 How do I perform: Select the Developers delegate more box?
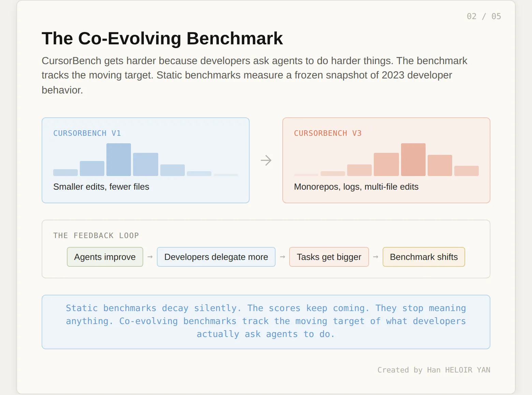216,257
